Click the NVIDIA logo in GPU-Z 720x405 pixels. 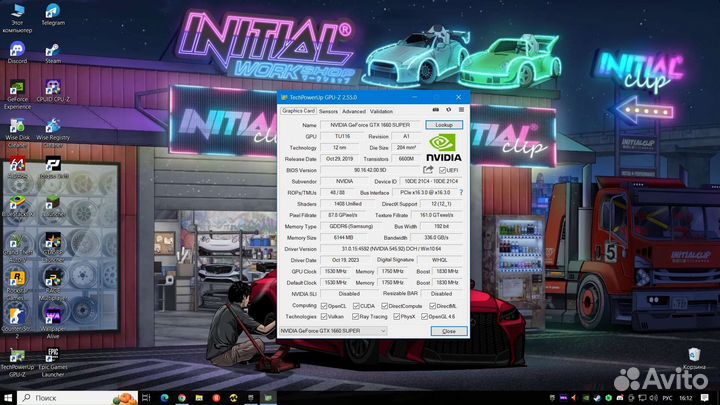coord(444,148)
